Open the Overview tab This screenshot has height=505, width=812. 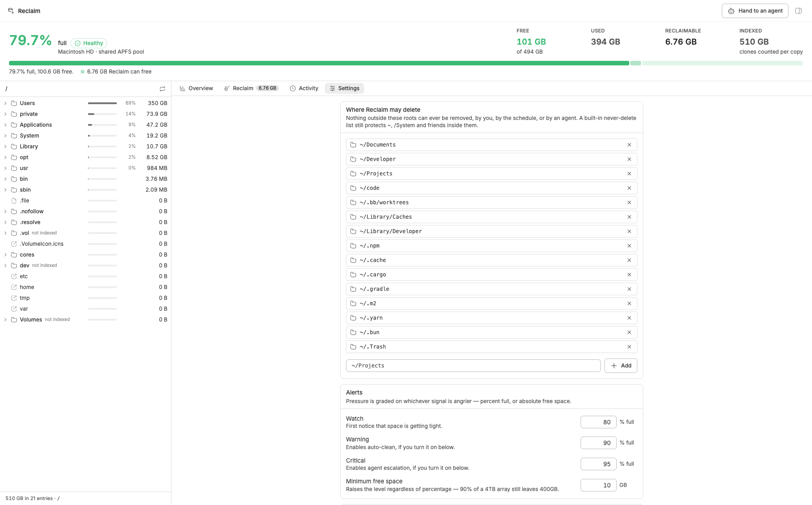click(x=196, y=88)
